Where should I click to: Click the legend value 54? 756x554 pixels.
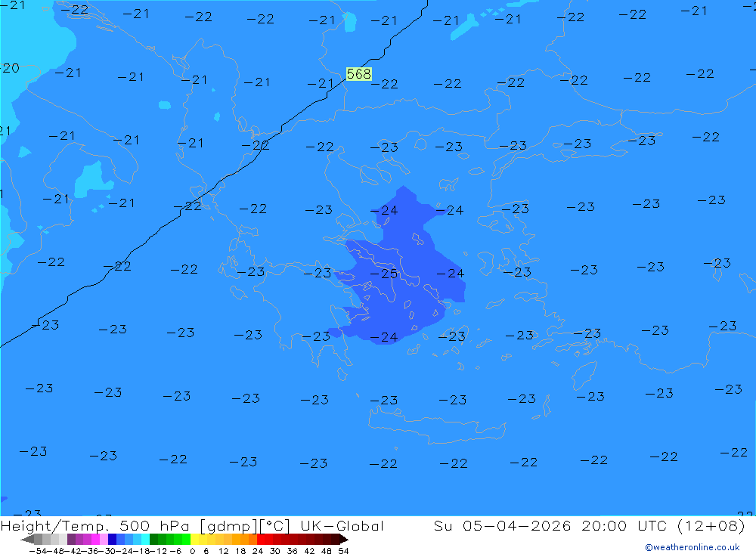(x=343, y=551)
